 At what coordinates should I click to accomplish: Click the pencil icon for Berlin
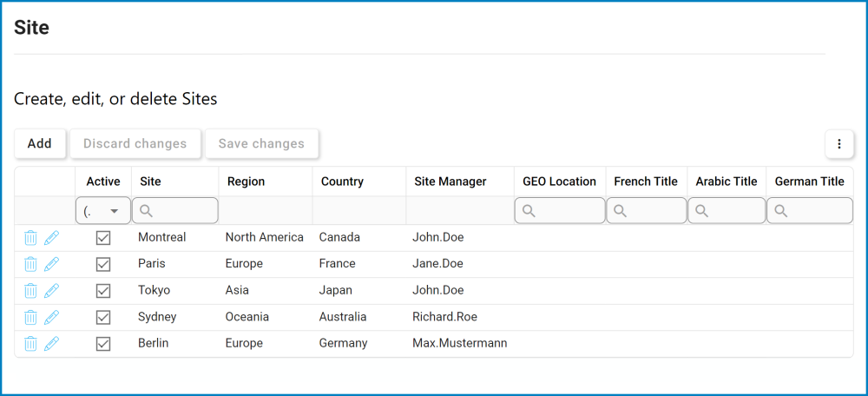pyautogui.click(x=52, y=344)
